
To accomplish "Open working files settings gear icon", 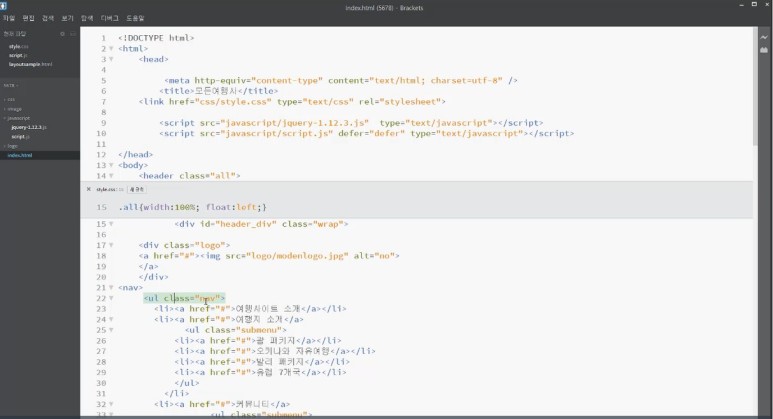I will (63, 34).
